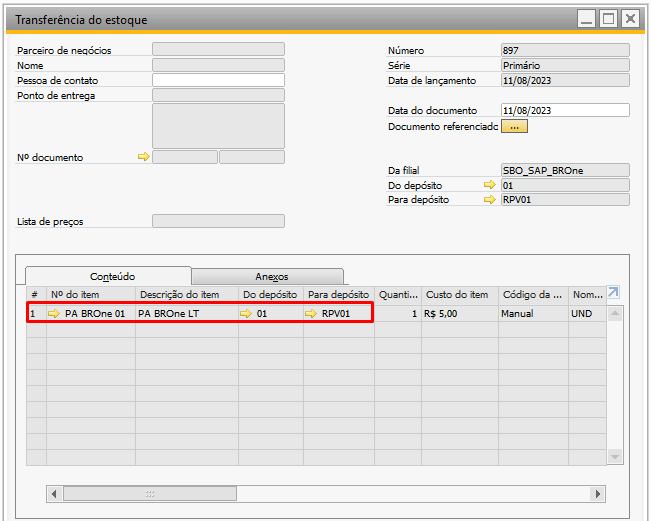Screen dimensions: 651x521
Task: Open the Para depósito header link arrow
Action: [x=489, y=200]
